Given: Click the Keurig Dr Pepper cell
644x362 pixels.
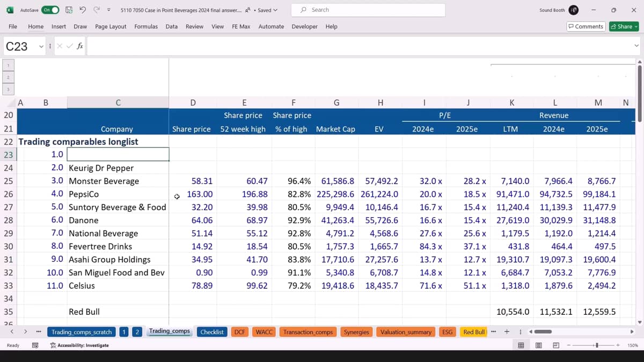Looking at the screenshot, I should click(118, 168).
